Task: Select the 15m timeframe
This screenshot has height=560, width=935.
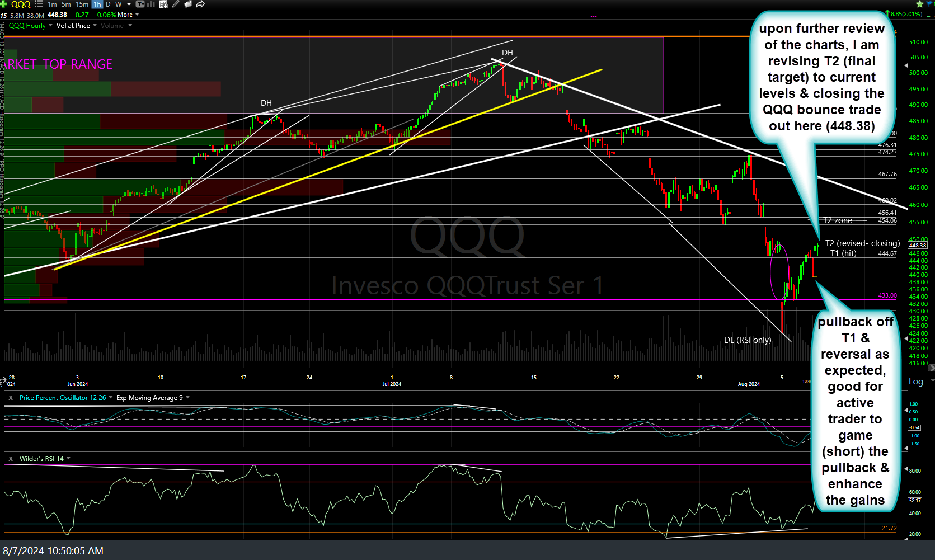Action: point(82,4)
